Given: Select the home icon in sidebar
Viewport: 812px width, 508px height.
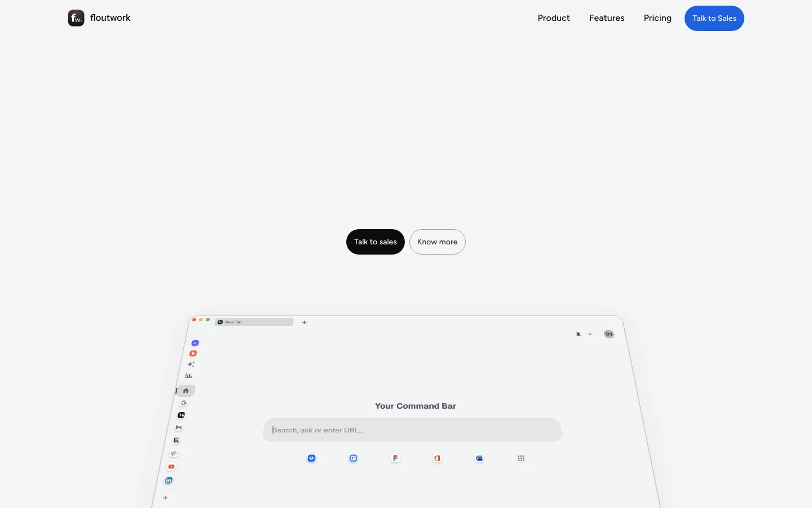Looking at the screenshot, I should (x=186, y=391).
